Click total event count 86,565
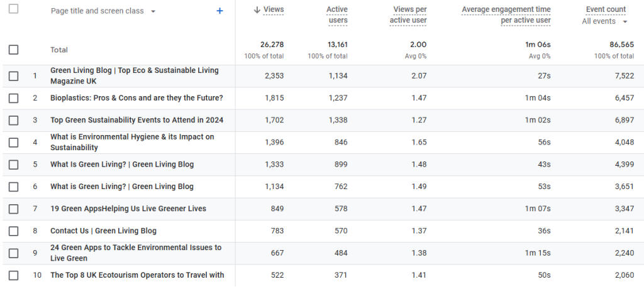644x289 pixels. click(622, 45)
